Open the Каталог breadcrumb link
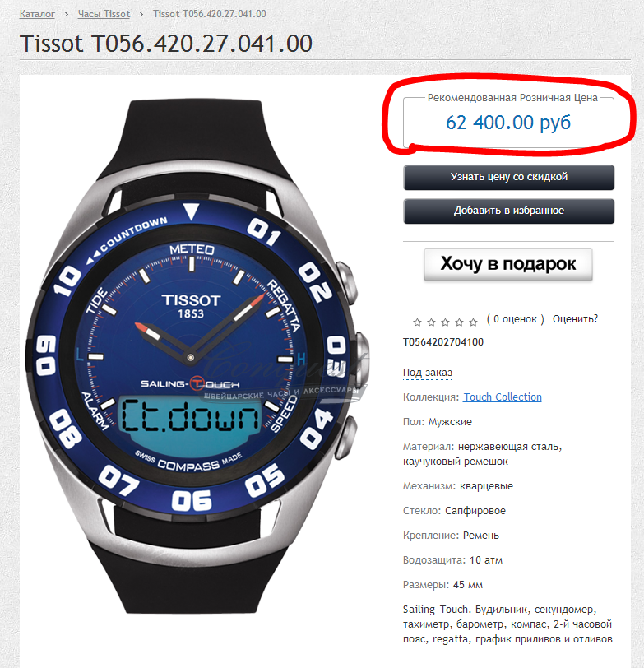Image resolution: width=644 pixels, height=668 pixels. coord(37,14)
